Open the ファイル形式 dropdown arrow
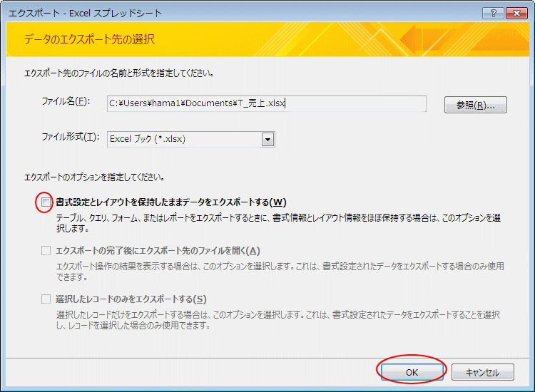 click(x=267, y=139)
